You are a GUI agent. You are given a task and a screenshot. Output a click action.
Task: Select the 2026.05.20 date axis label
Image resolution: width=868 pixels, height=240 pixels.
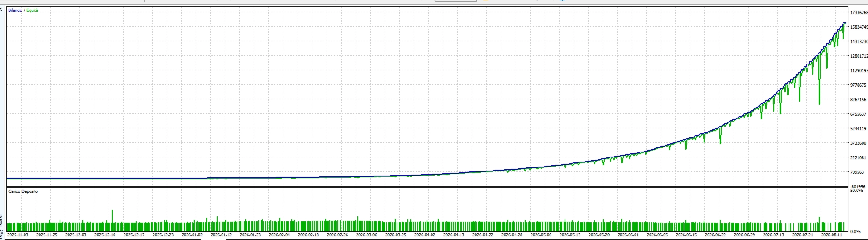point(599,235)
